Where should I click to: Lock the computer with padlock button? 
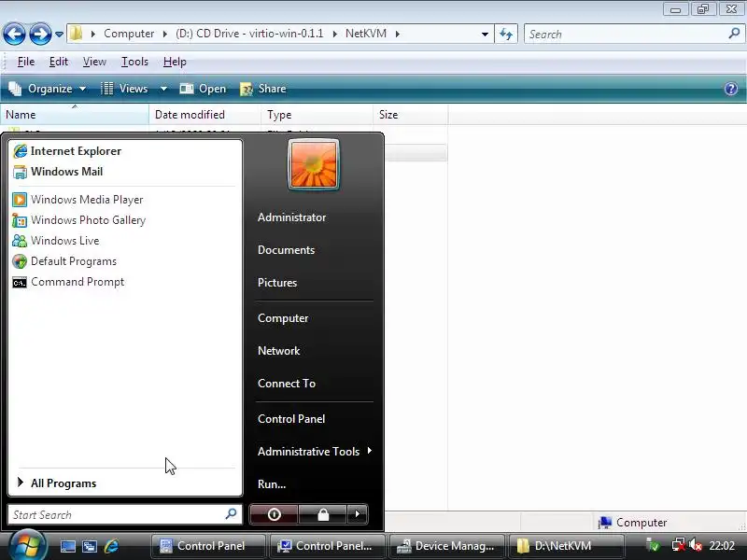point(323,514)
